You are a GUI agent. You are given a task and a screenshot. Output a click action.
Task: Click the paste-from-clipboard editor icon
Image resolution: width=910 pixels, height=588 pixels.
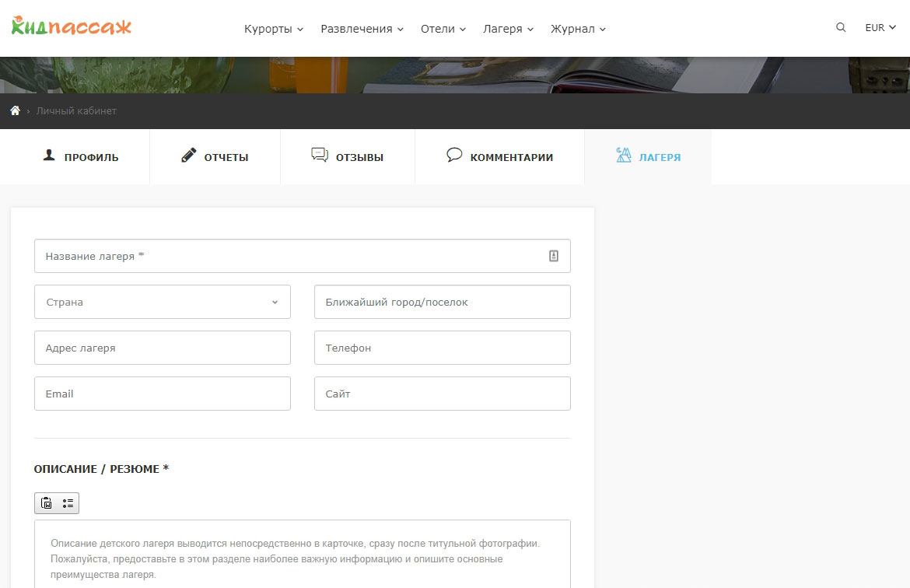47,503
